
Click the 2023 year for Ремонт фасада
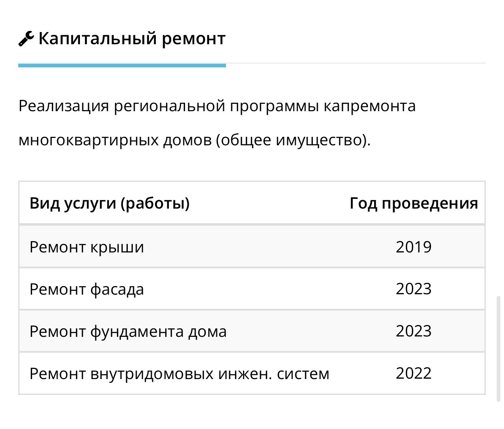(414, 289)
